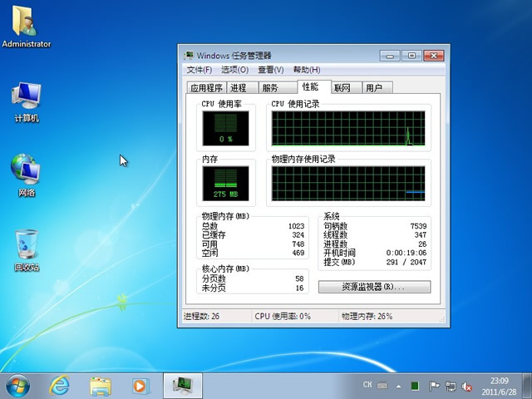Click the 提交(MB) value 291 / 2047
The image size is (532, 399).
pyautogui.click(x=406, y=262)
